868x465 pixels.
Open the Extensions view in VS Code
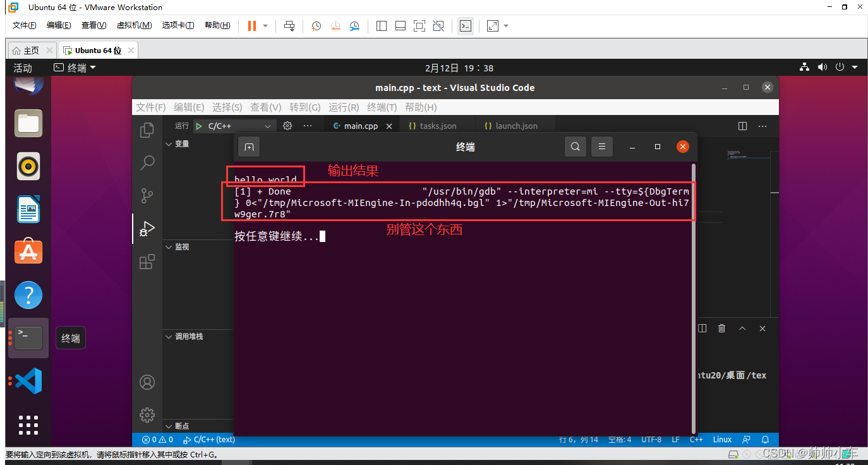tap(147, 261)
